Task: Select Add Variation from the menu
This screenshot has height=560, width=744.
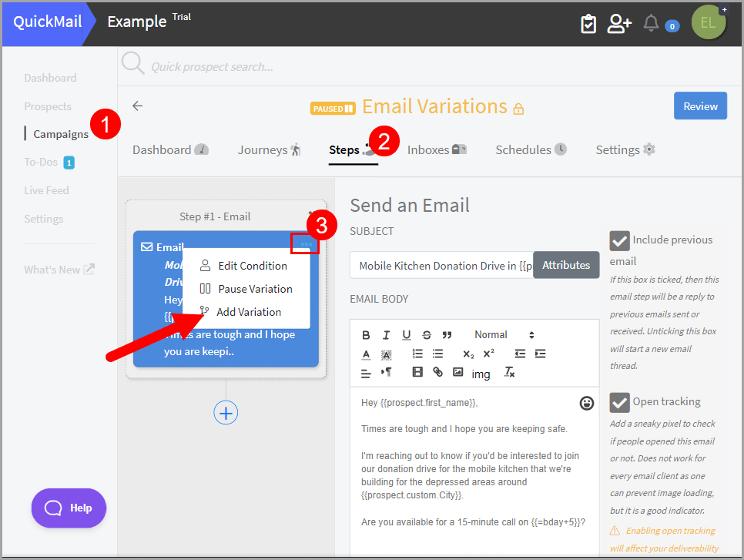Action: tap(248, 312)
